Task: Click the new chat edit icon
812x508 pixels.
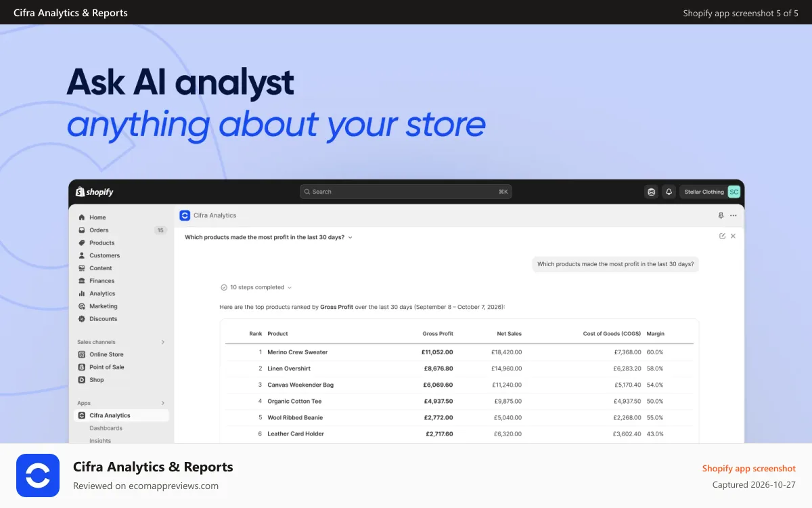Action: tap(722, 236)
